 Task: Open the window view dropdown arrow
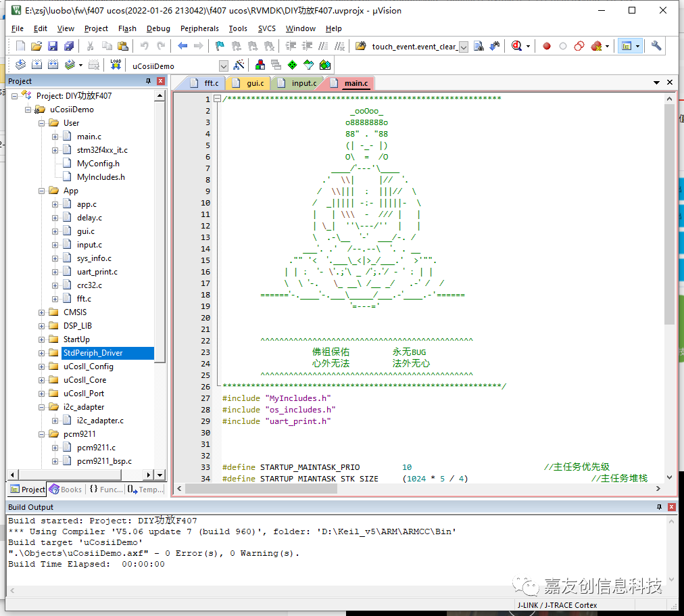[x=638, y=46]
